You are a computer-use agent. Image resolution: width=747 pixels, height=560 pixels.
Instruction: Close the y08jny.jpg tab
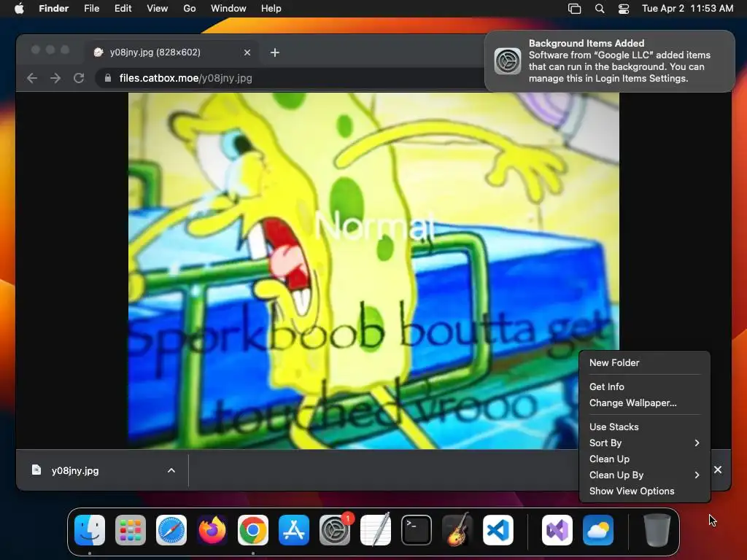click(247, 52)
